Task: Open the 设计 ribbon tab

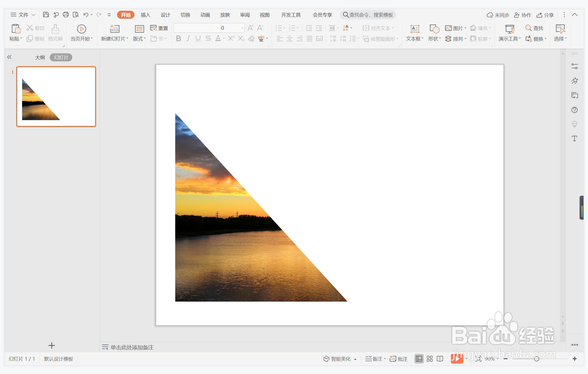Action: tap(165, 15)
